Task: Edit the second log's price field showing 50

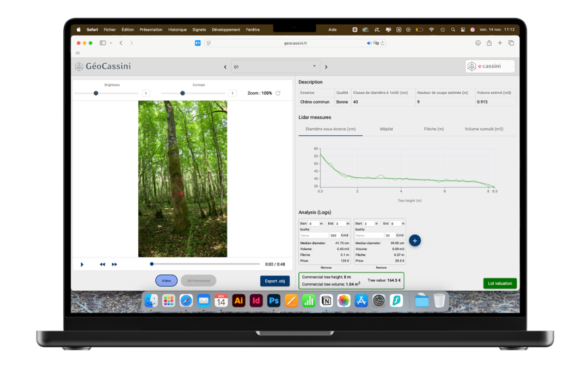Action: click(x=389, y=236)
